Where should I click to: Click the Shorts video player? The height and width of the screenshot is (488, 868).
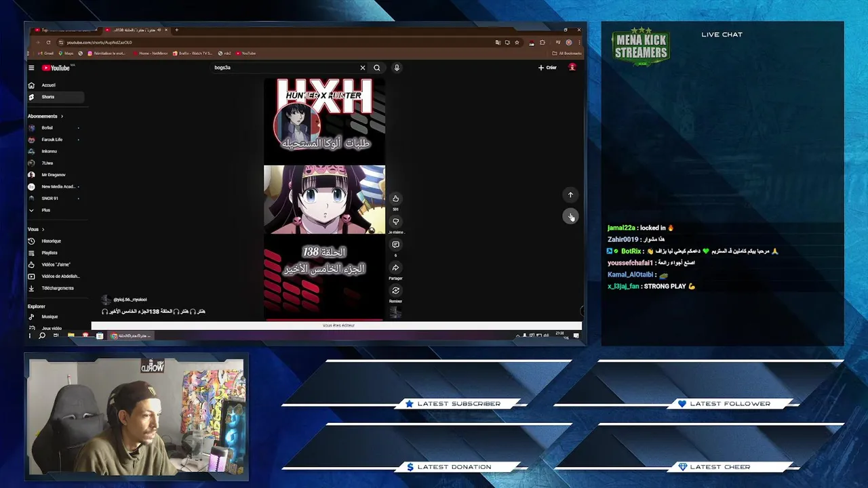[x=324, y=199]
